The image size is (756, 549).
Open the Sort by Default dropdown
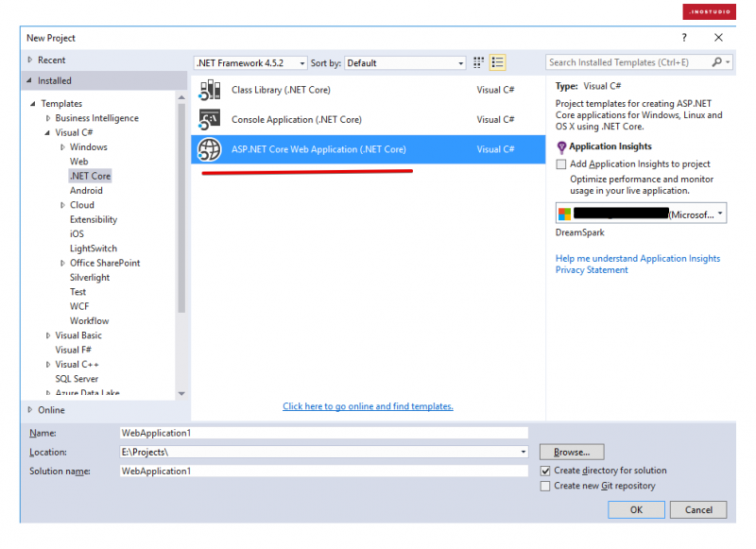click(x=405, y=63)
